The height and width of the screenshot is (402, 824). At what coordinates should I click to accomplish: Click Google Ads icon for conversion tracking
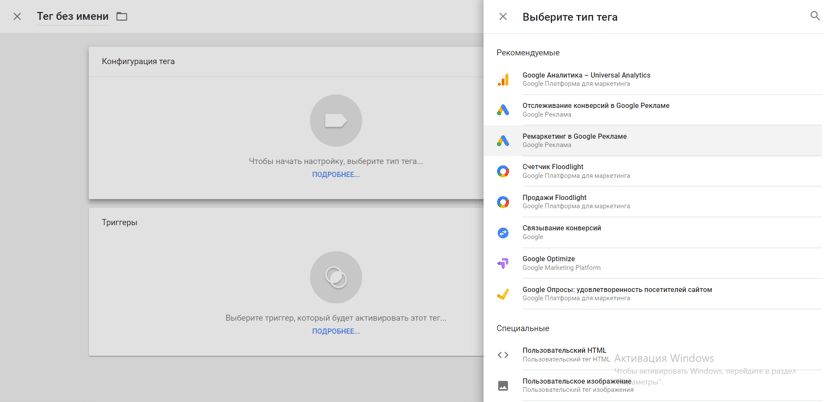point(503,110)
